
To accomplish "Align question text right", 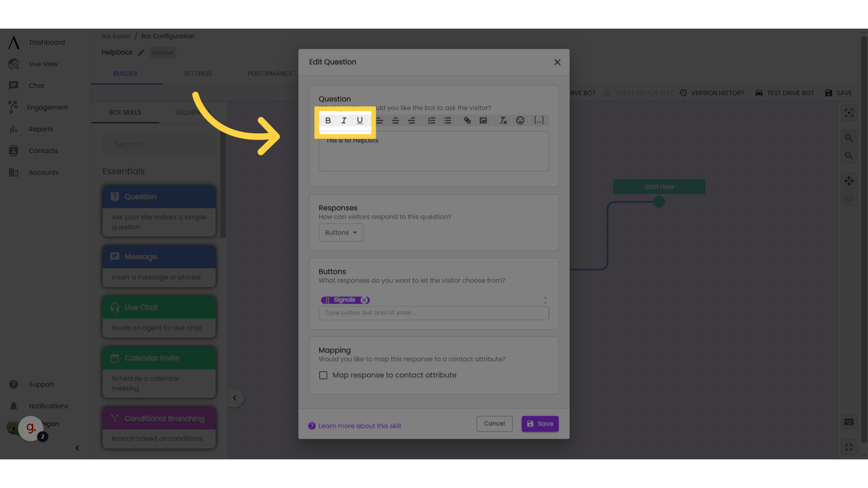I will click(x=411, y=121).
